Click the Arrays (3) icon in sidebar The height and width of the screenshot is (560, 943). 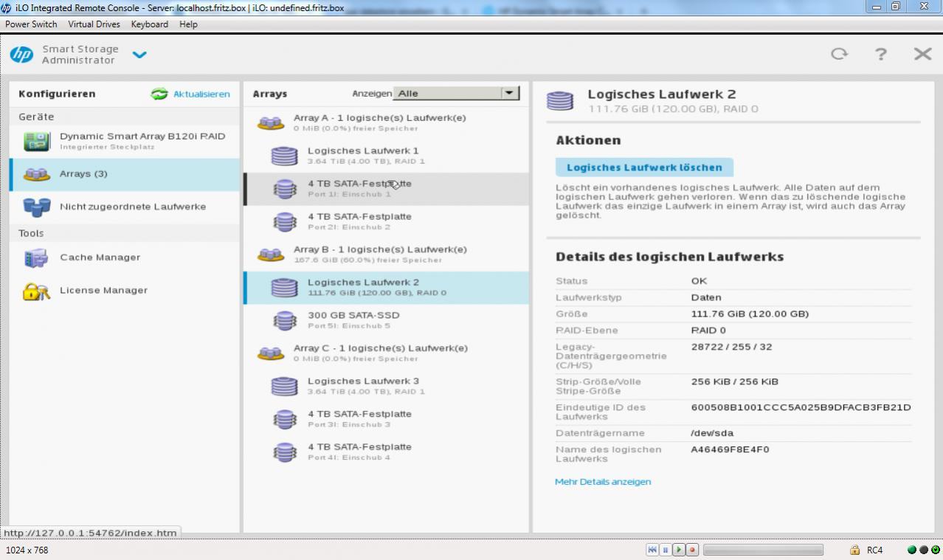(36, 174)
